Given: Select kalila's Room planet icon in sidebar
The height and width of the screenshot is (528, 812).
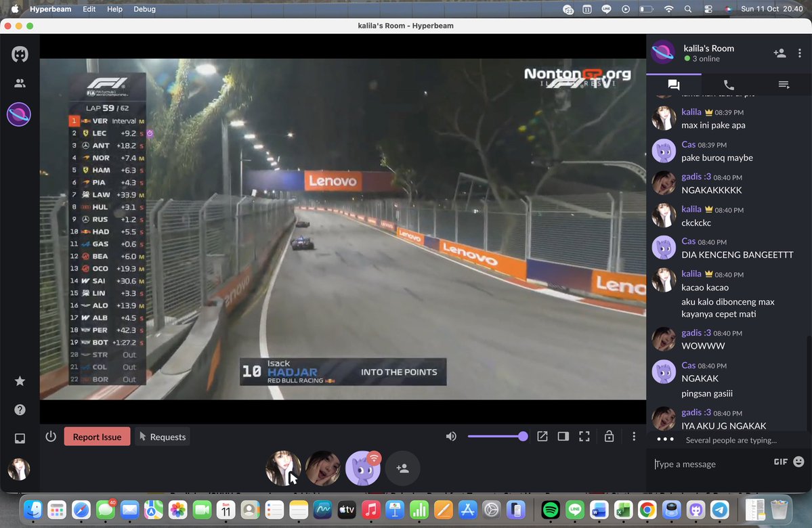Looking at the screenshot, I should click(19, 114).
